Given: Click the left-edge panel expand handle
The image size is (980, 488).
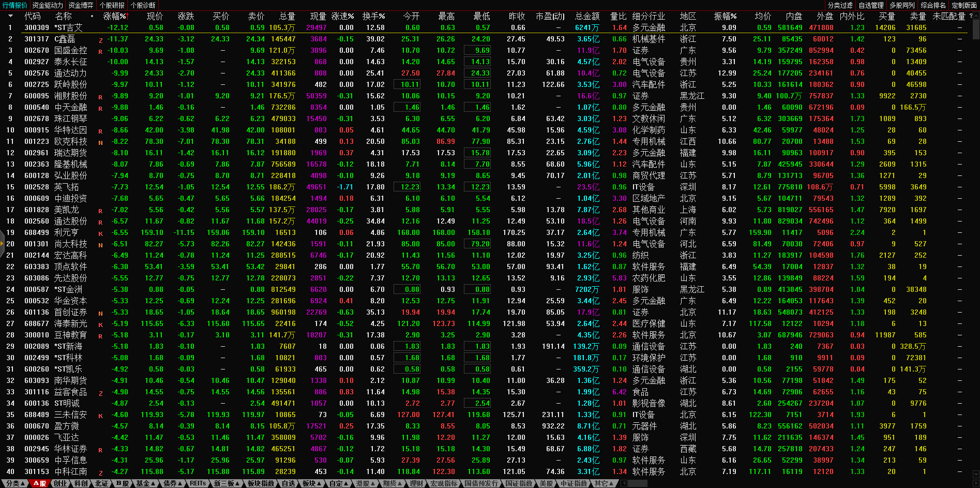Looking at the screenshot, I should 2,244.
